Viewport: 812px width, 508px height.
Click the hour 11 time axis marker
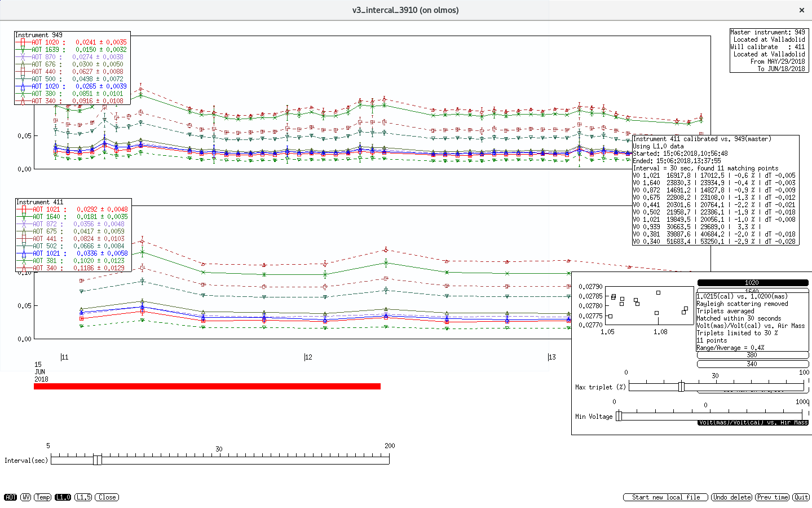point(64,357)
